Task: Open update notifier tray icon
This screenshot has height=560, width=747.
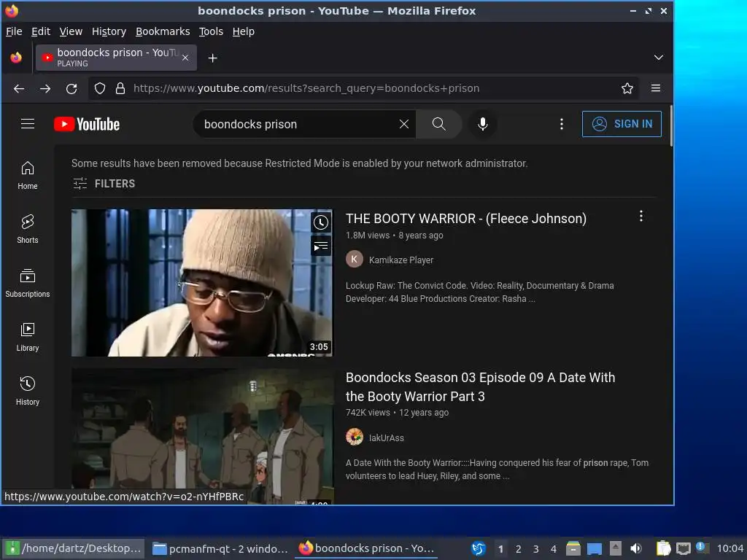Action: 702,548
